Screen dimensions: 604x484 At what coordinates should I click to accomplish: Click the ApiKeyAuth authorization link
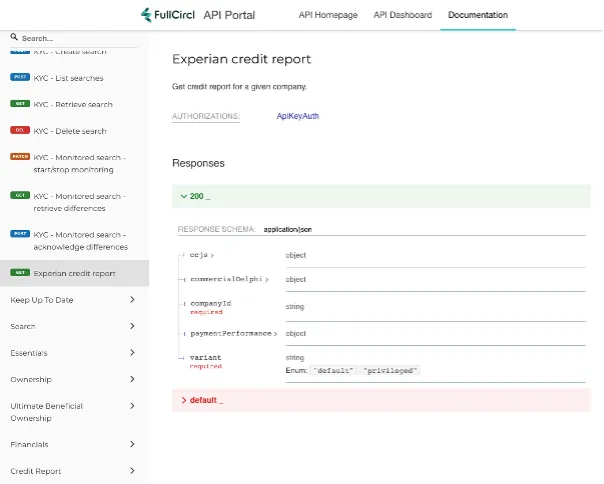(298, 116)
